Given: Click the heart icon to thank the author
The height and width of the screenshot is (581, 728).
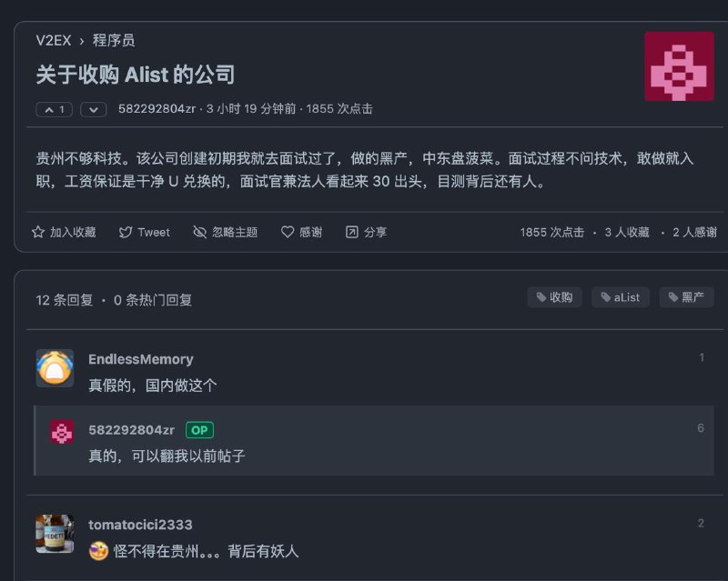Looking at the screenshot, I should pyautogui.click(x=288, y=232).
